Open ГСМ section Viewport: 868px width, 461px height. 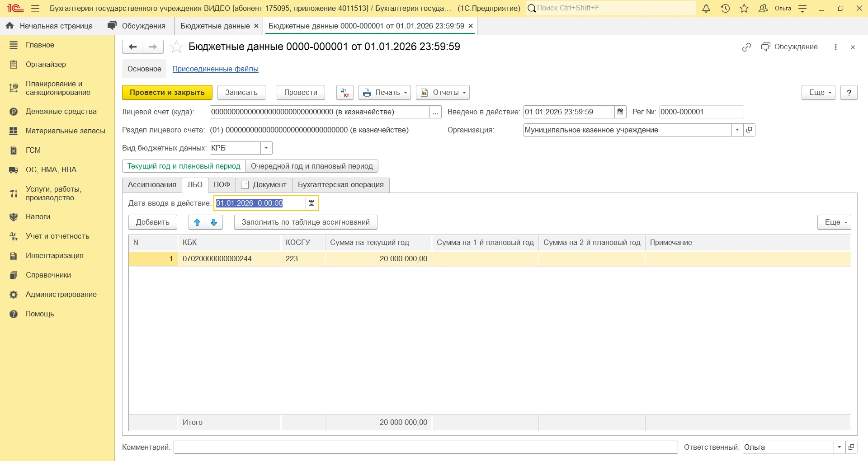(57, 151)
